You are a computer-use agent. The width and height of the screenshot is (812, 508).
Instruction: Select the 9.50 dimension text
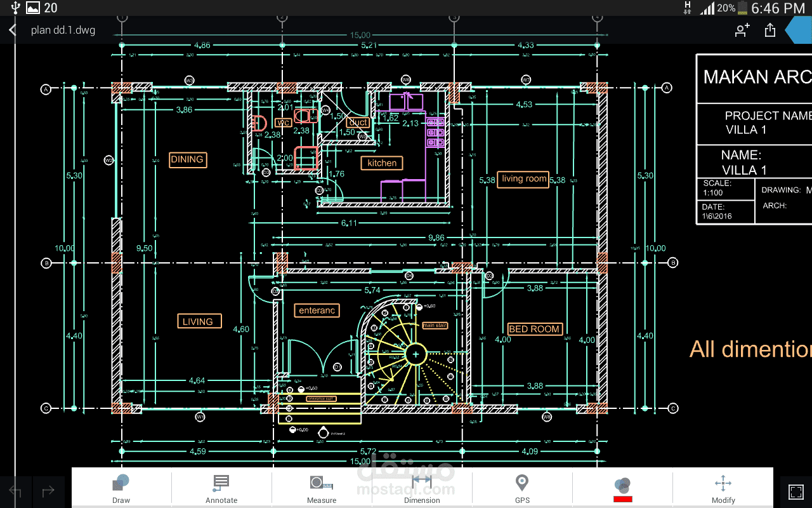[x=145, y=248]
